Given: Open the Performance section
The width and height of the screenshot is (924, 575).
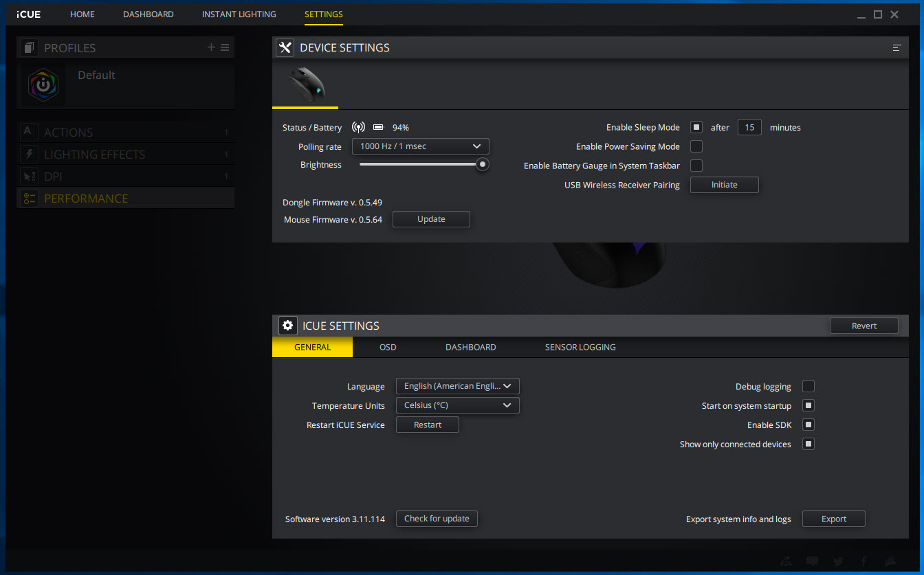Looking at the screenshot, I should pos(125,198).
